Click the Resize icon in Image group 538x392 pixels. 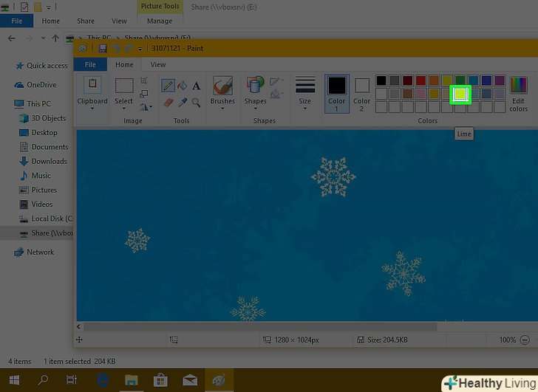(x=144, y=94)
